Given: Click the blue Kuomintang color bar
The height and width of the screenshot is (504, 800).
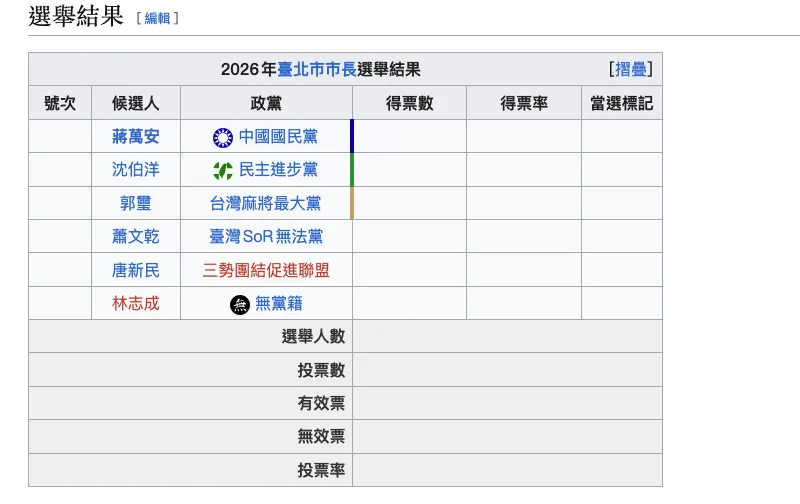Looking at the screenshot, I should click(352, 136).
